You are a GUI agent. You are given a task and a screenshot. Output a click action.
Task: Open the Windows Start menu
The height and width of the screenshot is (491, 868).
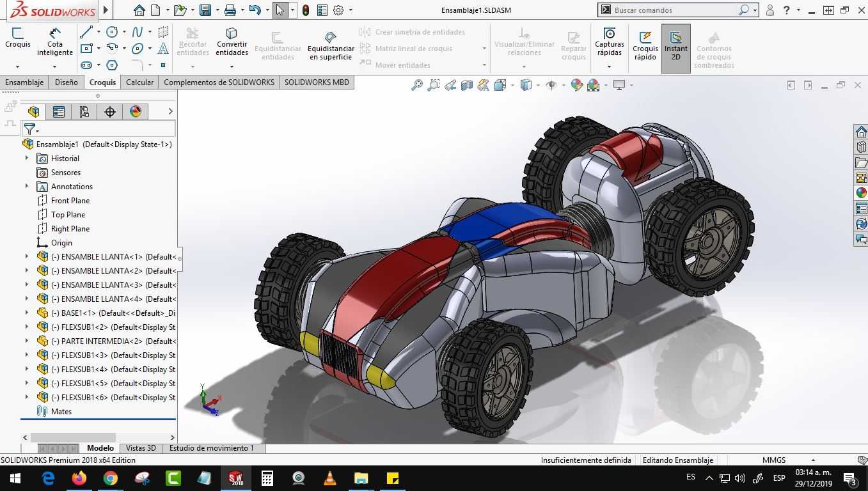click(15, 478)
